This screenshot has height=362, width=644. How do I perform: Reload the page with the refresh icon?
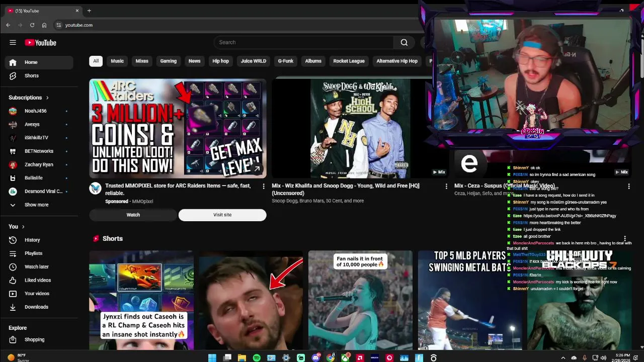tap(32, 25)
